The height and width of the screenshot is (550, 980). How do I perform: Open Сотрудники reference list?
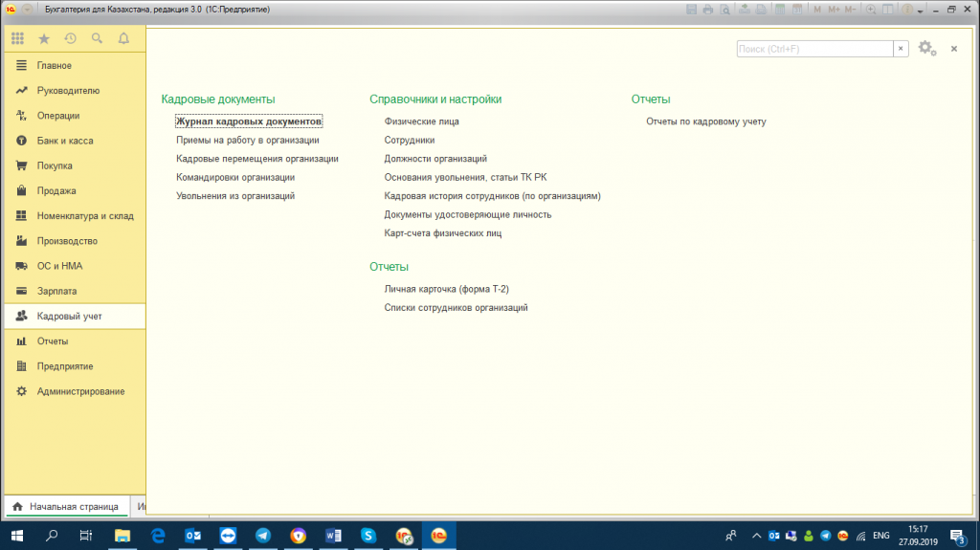[x=410, y=140]
